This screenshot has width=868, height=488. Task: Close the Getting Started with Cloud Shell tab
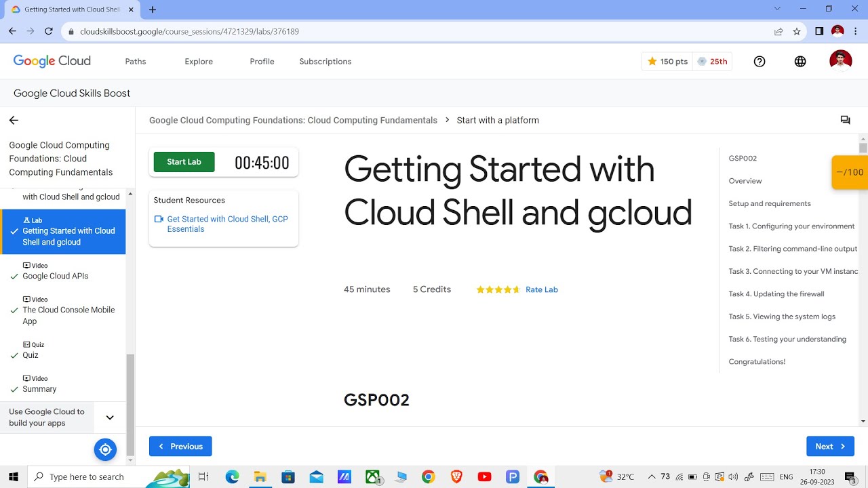131,9
